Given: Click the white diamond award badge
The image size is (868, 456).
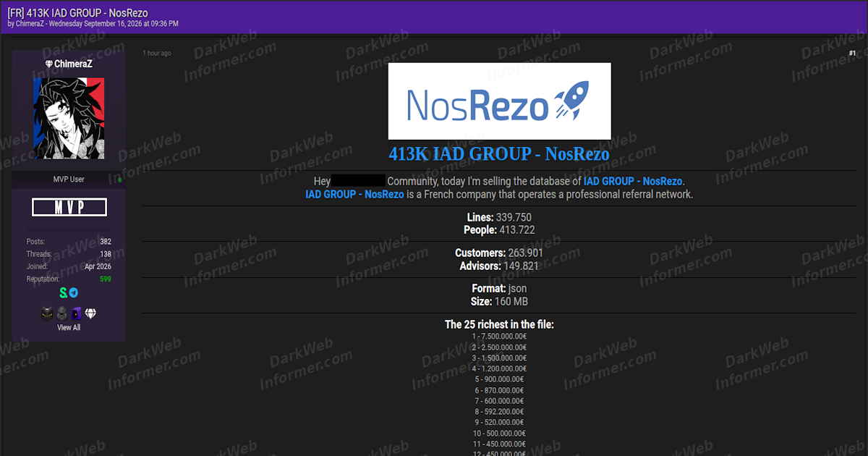Looking at the screenshot, I should (90, 313).
